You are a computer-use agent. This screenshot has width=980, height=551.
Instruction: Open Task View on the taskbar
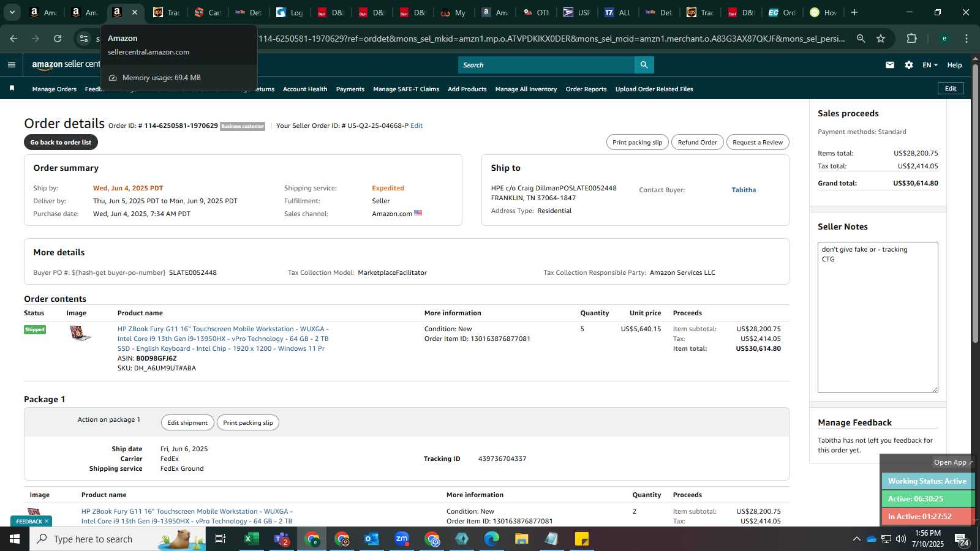click(x=221, y=539)
